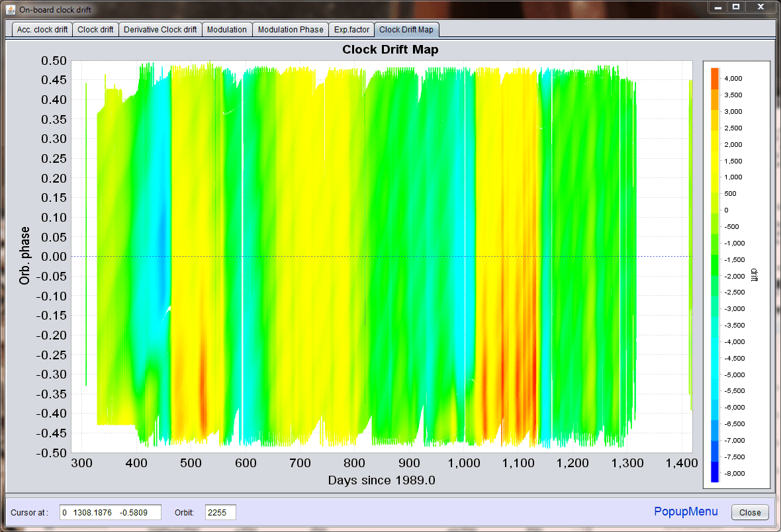Viewport: 781px width, 532px height.
Task: Click inside the Orbit input field
Action: click(x=220, y=511)
